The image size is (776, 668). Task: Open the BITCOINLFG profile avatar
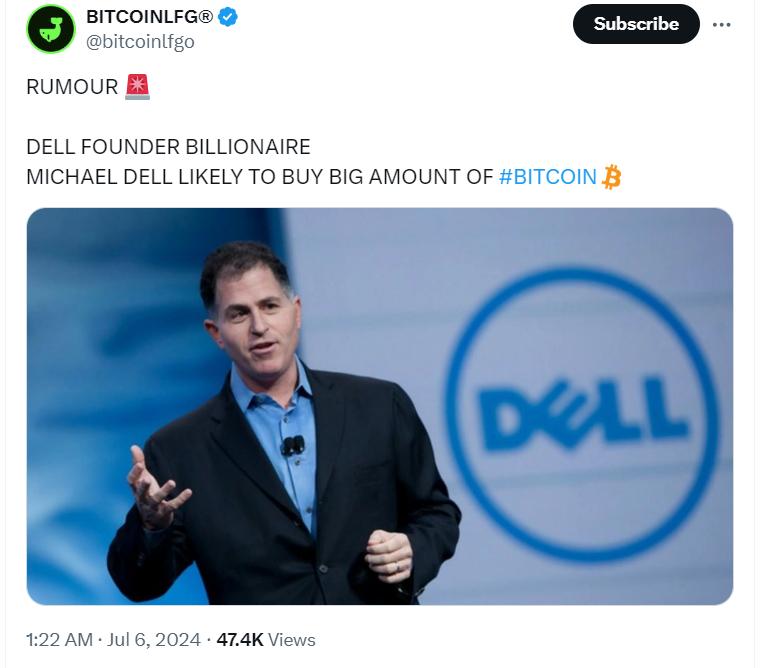click(x=51, y=29)
